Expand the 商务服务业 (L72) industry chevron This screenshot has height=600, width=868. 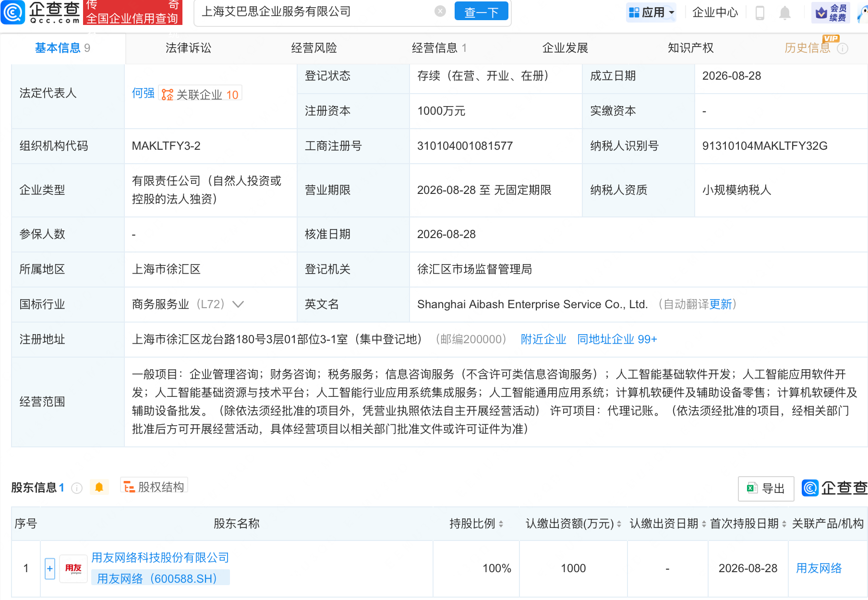(x=238, y=304)
